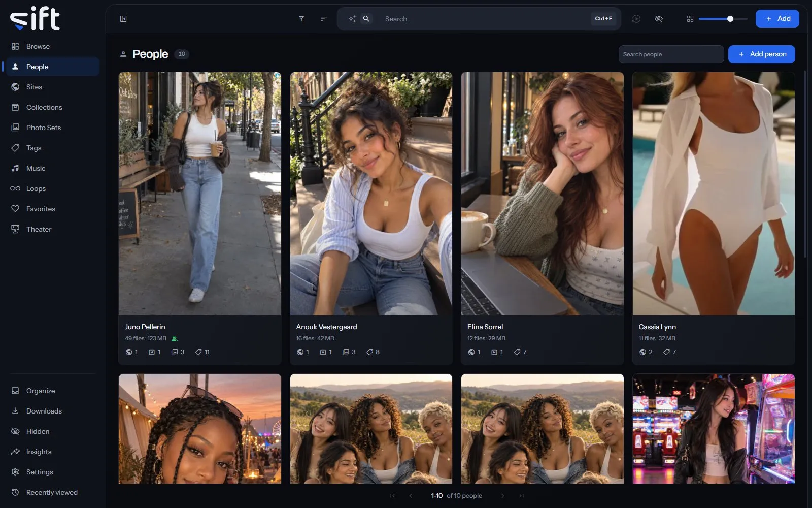Click Juno Pellerin's tags count icon

[198, 352]
